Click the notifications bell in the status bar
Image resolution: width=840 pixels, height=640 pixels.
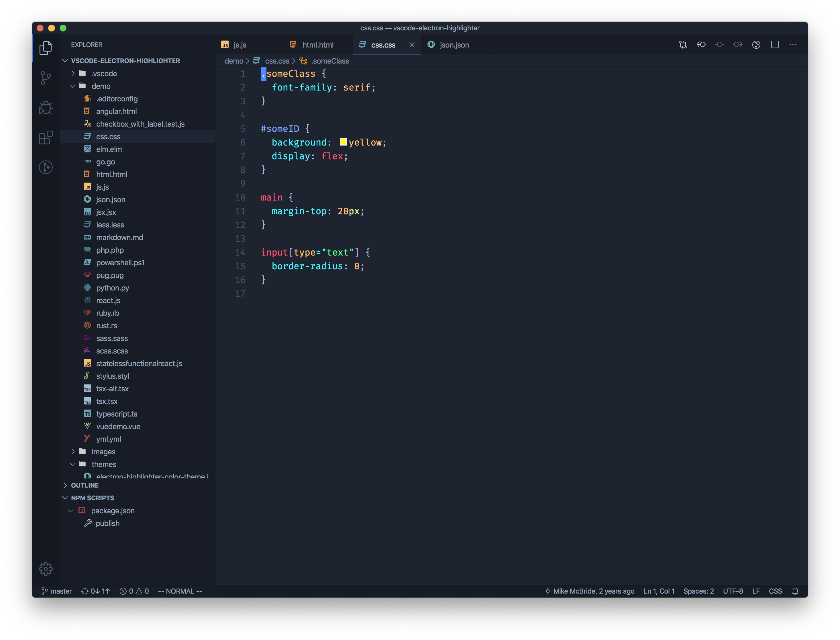795,591
